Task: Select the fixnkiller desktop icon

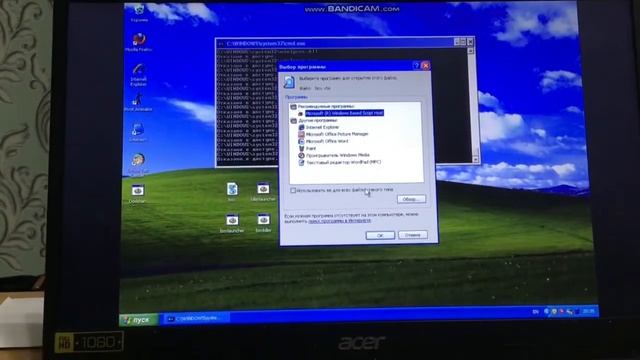Action: [263, 223]
